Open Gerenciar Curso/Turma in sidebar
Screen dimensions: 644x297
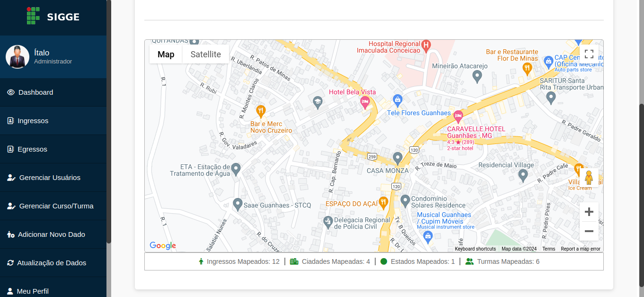[53, 206]
